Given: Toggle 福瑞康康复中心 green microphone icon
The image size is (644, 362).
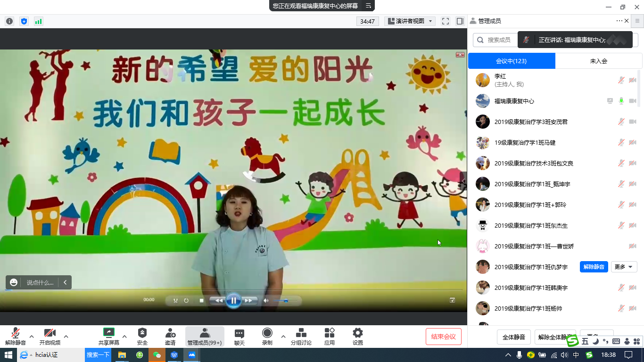Looking at the screenshot, I should coord(621,101).
